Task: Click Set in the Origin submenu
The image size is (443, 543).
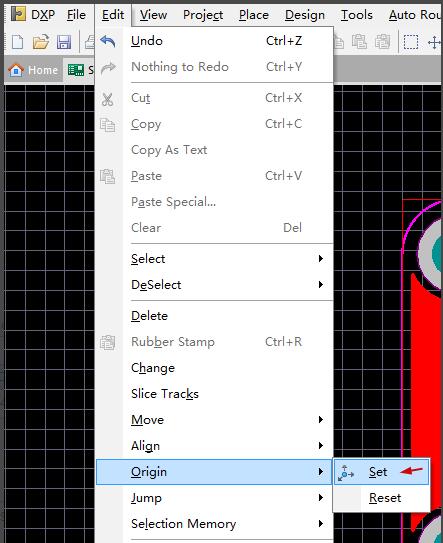Action: coord(381,472)
